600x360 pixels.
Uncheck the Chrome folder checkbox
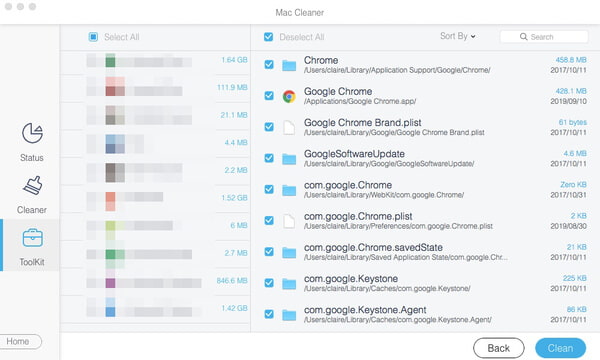coord(269,64)
